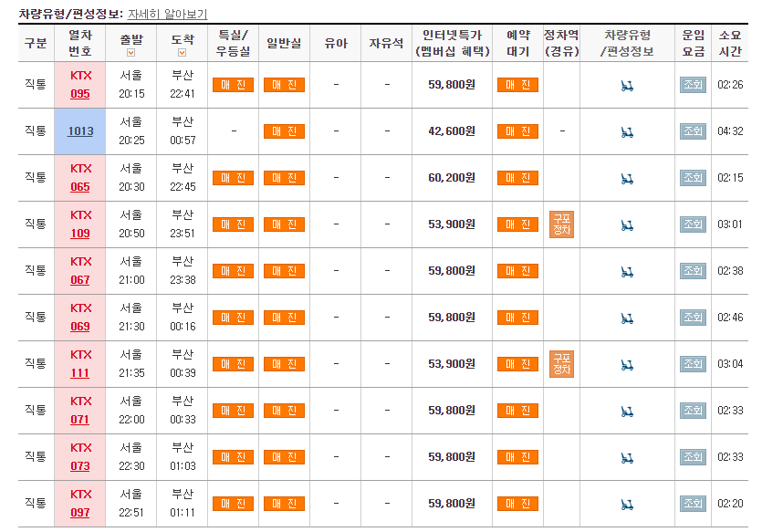The width and height of the screenshot is (762, 532).
Task: View car composition icon for KTX 097
Action: (x=627, y=505)
